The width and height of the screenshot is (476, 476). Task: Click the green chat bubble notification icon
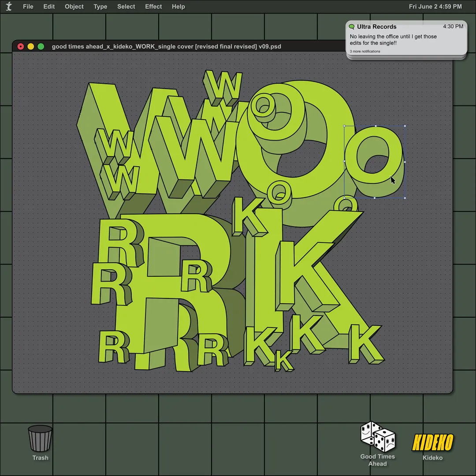tap(352, 27)
